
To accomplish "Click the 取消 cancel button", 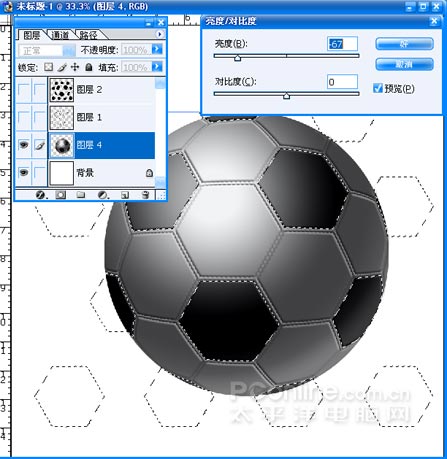I will (405, 64).
